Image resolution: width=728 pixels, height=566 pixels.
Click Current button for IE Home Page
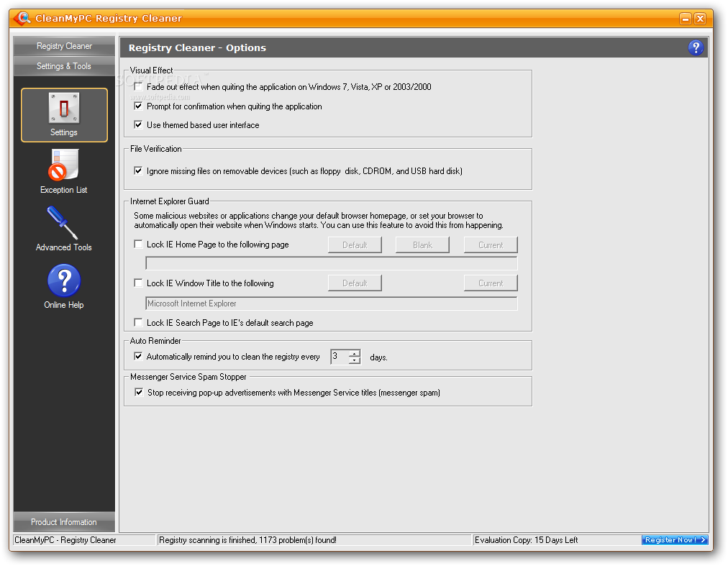pos(491,245)
